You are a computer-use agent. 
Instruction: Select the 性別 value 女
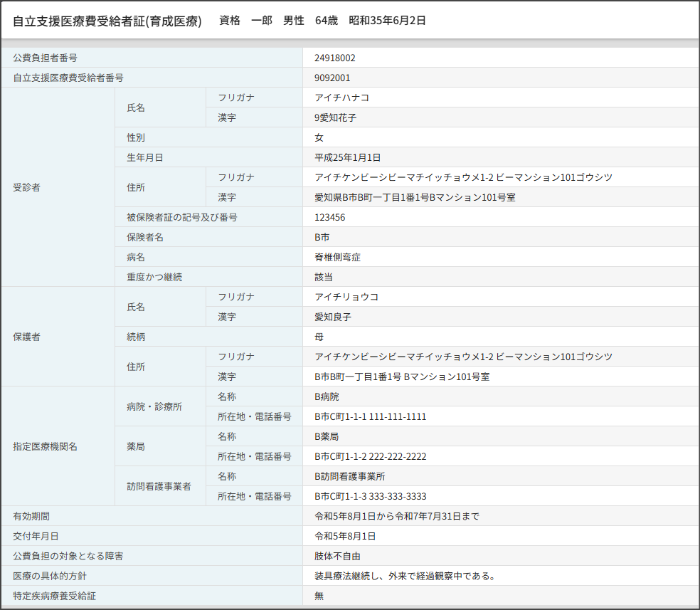click(x=316, y=137)
